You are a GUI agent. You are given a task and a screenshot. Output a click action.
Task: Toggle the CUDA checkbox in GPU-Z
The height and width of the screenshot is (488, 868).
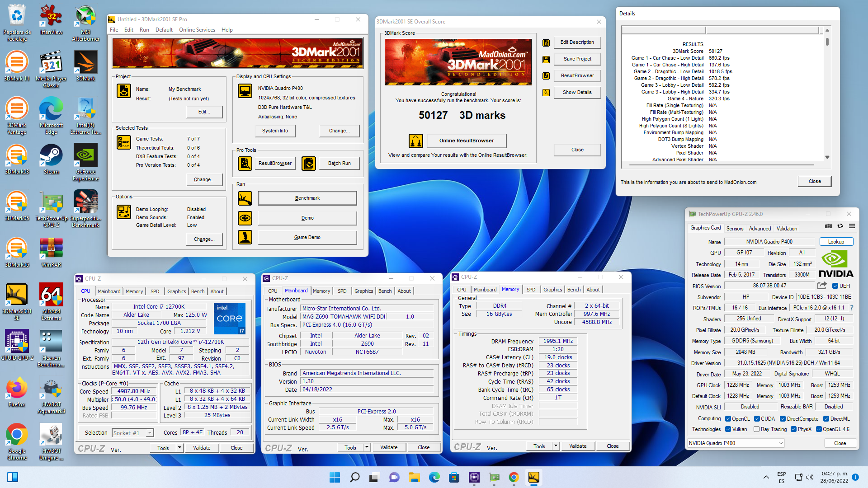757,419
